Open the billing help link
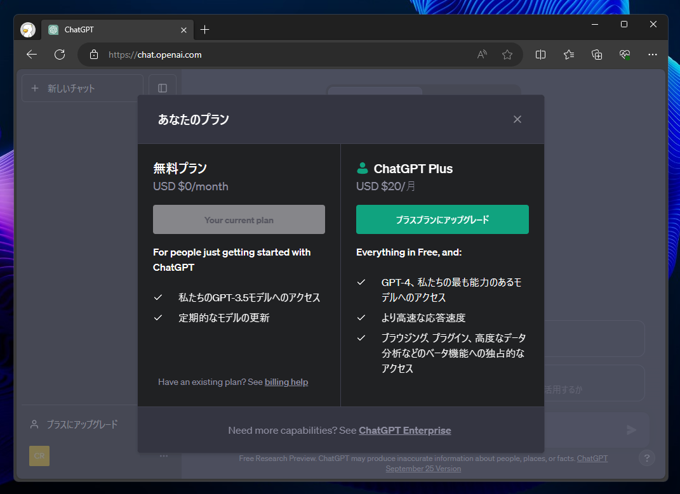This screenshot has width=680, height=494. point(286,382)
